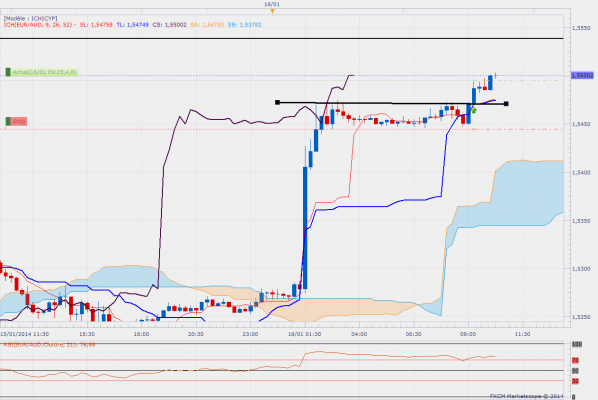
Task: Click the blue TL: 1,54749 legend value
Action: 132,25
